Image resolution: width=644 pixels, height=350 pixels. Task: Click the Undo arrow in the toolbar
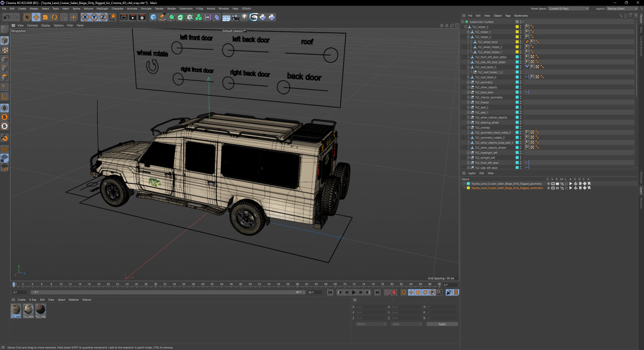pos(7,17)
